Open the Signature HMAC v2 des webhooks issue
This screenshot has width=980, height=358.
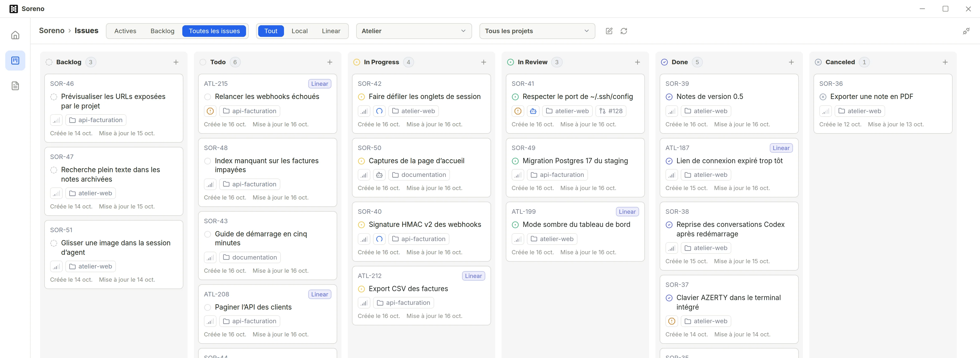[425, 225]
